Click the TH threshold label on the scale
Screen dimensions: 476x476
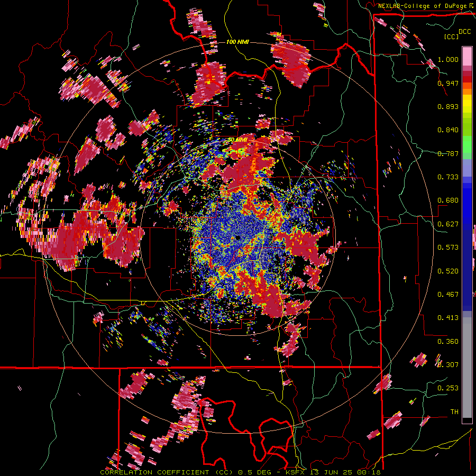(454, 412)
